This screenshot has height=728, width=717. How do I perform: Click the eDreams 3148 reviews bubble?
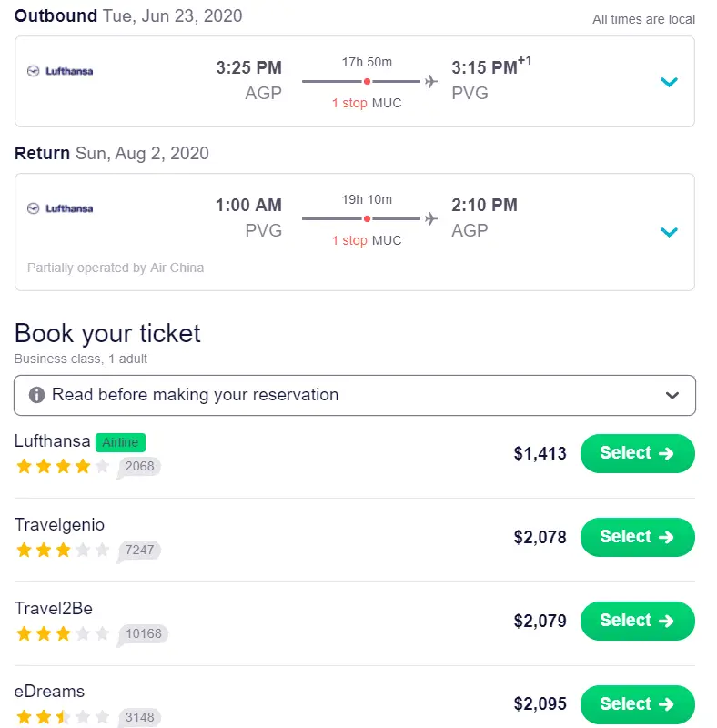click(139, 718)
